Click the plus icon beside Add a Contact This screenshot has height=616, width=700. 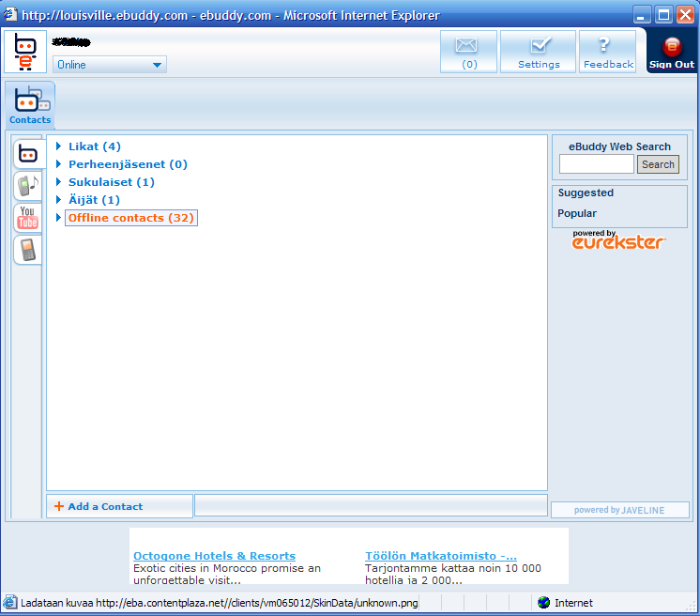click(x=58, y=506)
